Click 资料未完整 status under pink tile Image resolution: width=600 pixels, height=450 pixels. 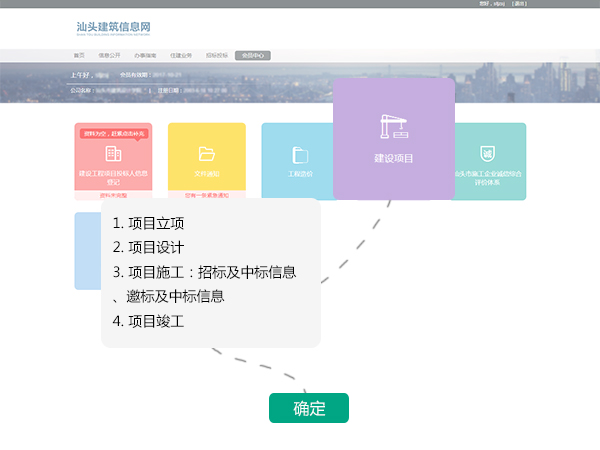click(x=113, y=196)
